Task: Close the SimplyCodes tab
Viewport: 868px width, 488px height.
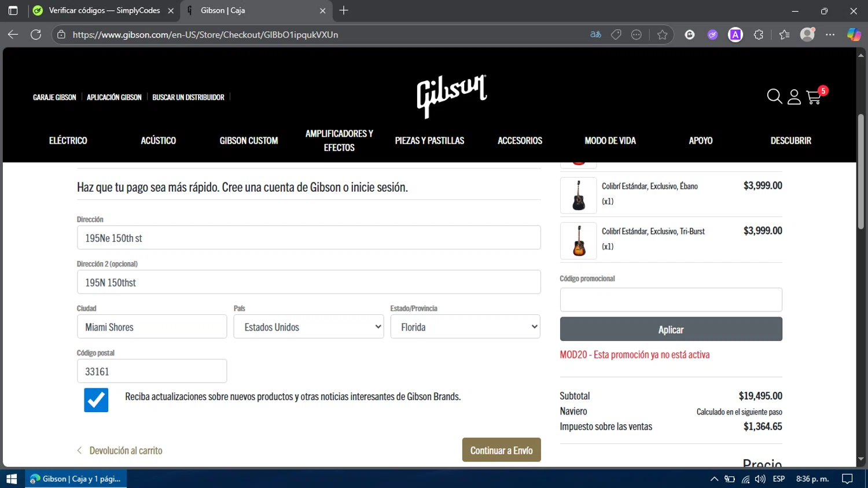Action: pos(171,10)
